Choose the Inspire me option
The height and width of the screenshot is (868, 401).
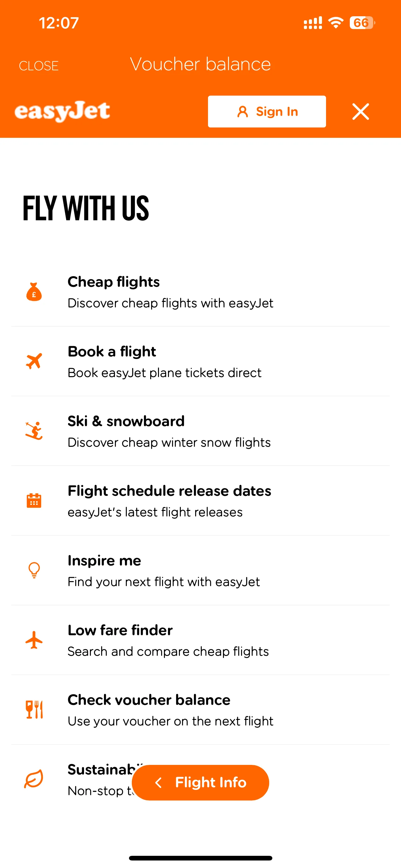point(164,571)
